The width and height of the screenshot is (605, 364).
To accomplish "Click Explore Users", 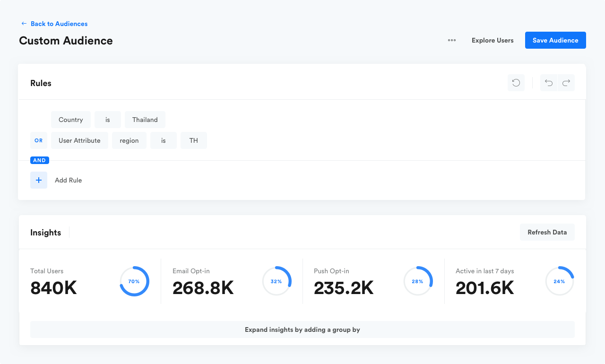I will point(493,40).
